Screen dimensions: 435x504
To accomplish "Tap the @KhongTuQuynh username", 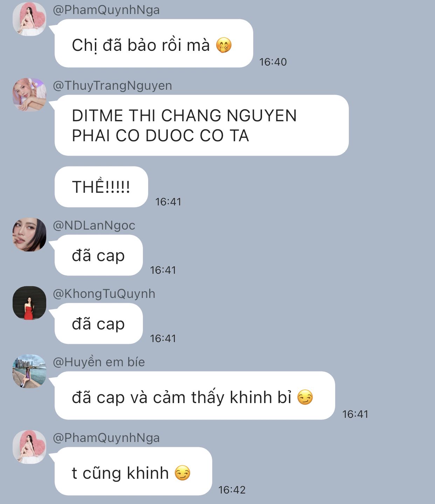I will tap(104, 294).
